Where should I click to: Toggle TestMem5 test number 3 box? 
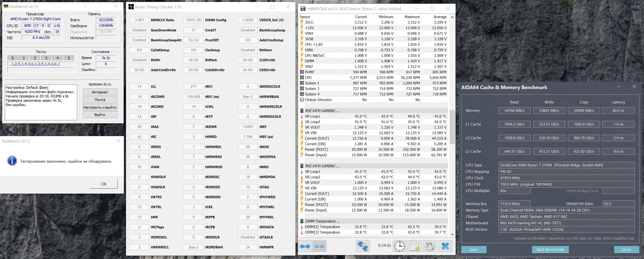pos(46,58)
